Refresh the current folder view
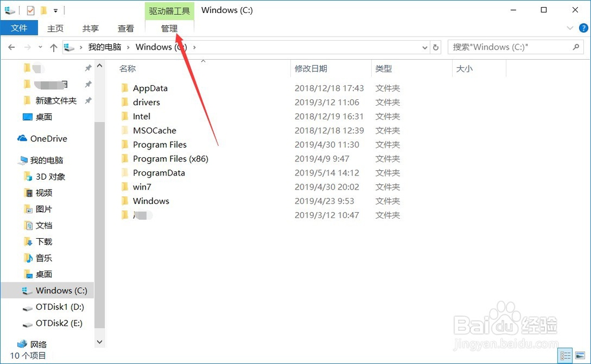 point(436,47)
